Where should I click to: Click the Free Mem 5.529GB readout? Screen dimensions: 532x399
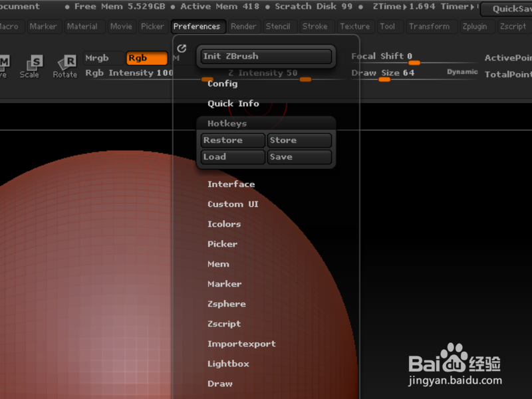point(120,7)
